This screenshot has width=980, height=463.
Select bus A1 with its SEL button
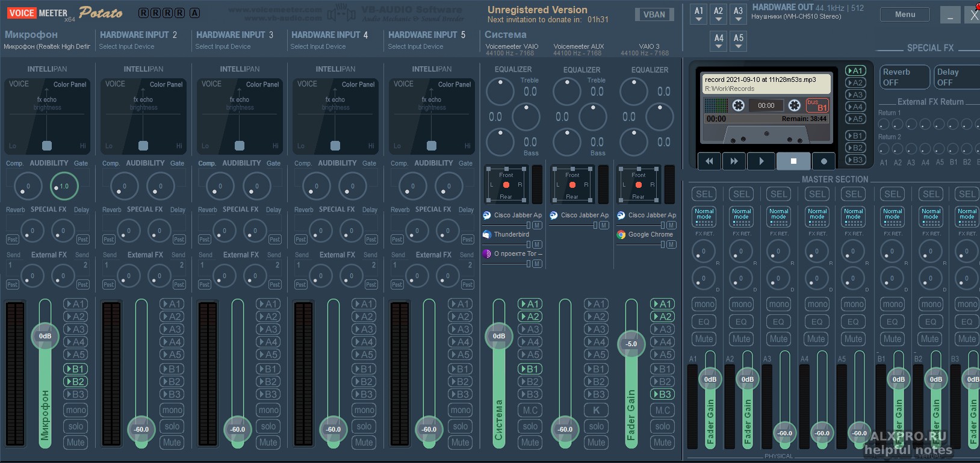704,194
